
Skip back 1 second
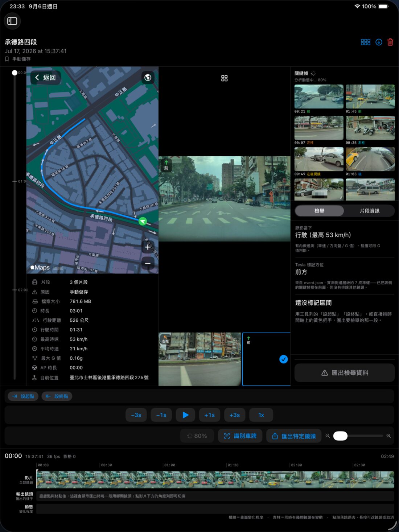tap(161, 415)
